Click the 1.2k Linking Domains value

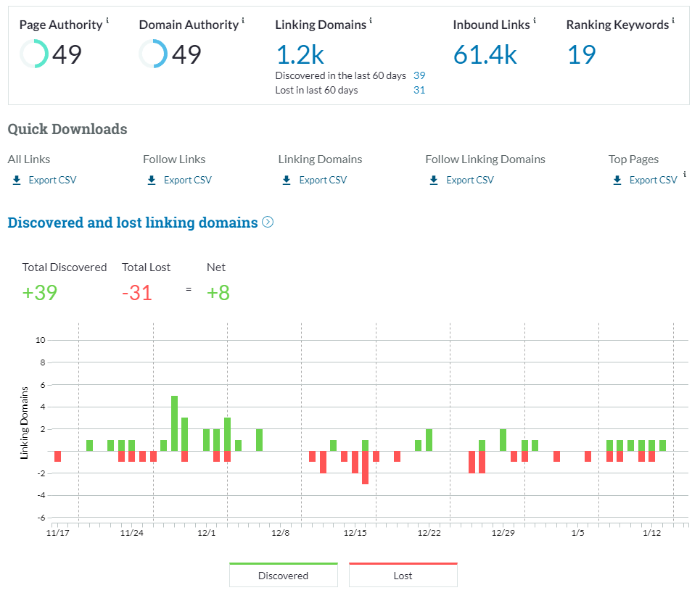click(300, 54)
